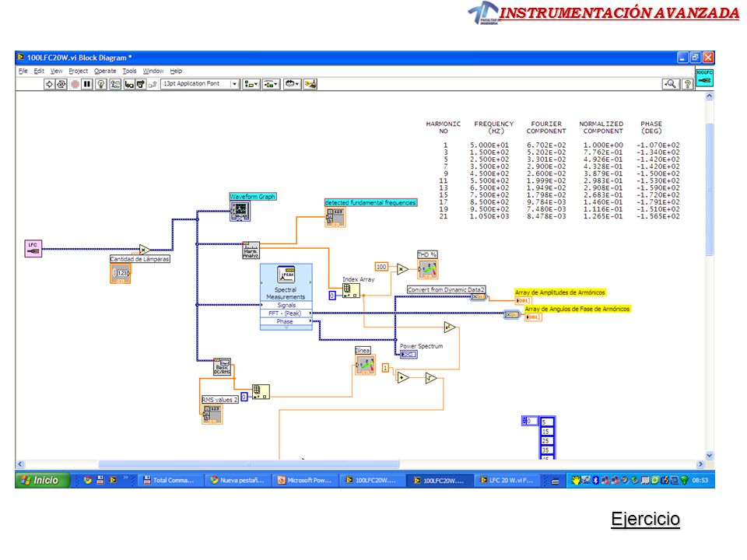Click the Run arrow button
Viewport: 747px width, 560px height.
pyautogui.click(x=49, y=84)
